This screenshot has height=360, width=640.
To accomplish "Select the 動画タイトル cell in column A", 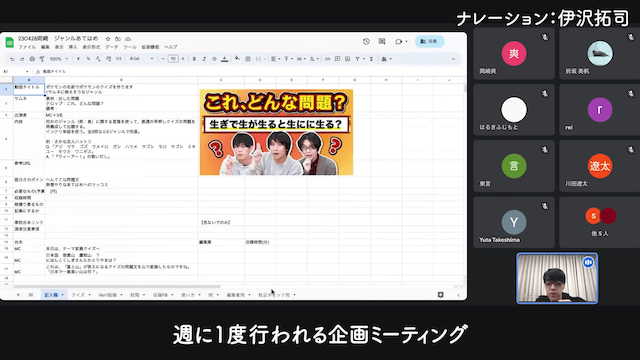I will pyautogui.click(x=29, y=89).
